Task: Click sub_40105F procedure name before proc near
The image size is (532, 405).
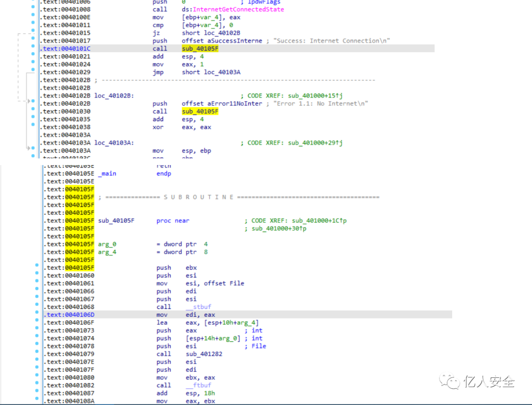Action: 116,221
